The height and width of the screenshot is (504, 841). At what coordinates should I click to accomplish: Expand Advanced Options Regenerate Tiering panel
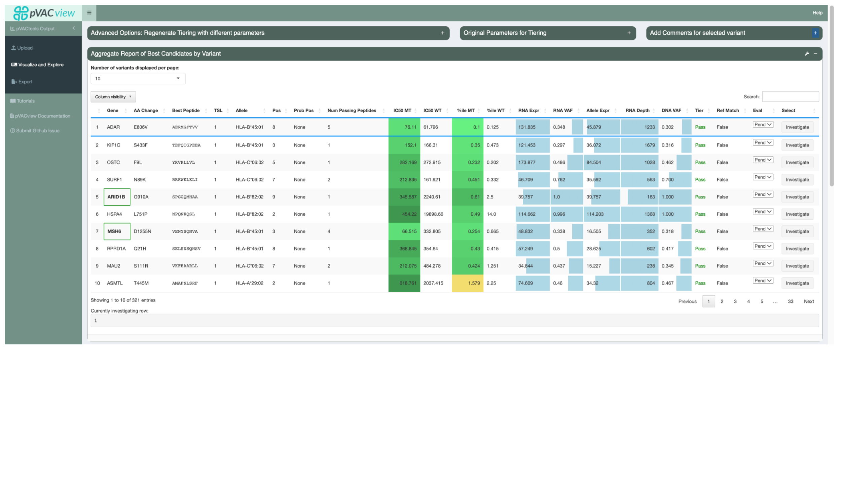tap(441, 32)
